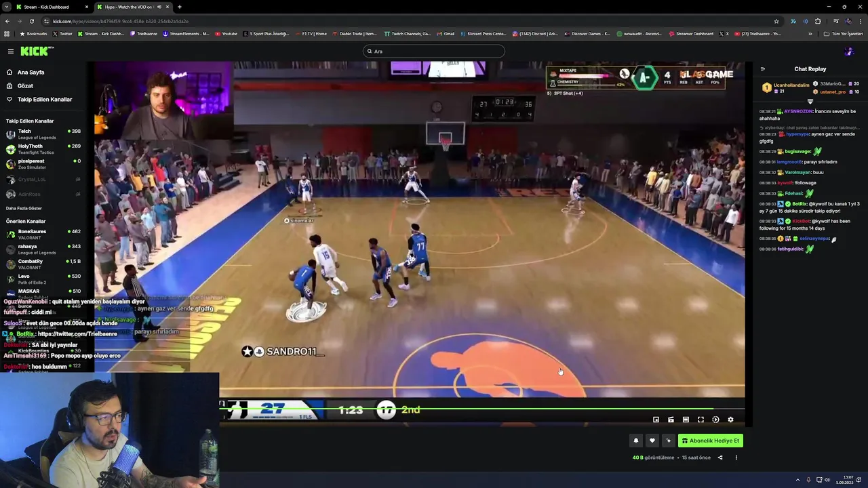Click the clip creation icon
Image resolution: width=868 pixels, height=488 pixels.
pos(671,420)
